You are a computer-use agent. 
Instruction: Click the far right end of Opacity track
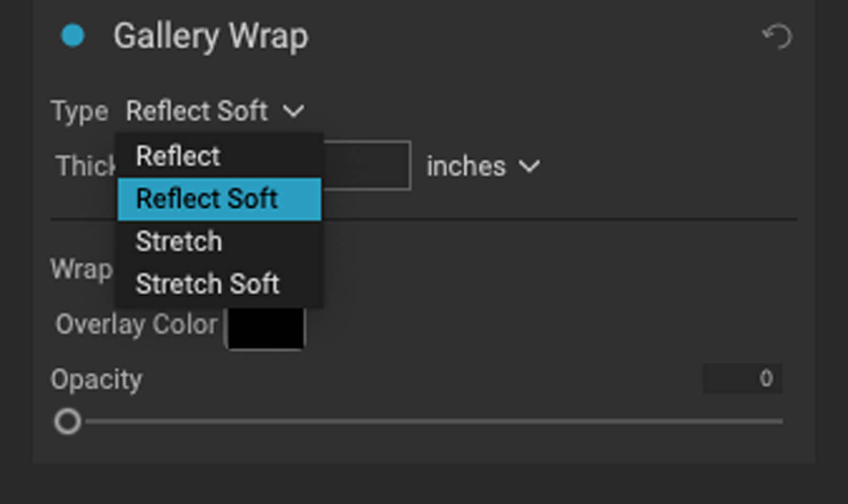point(779,422)
